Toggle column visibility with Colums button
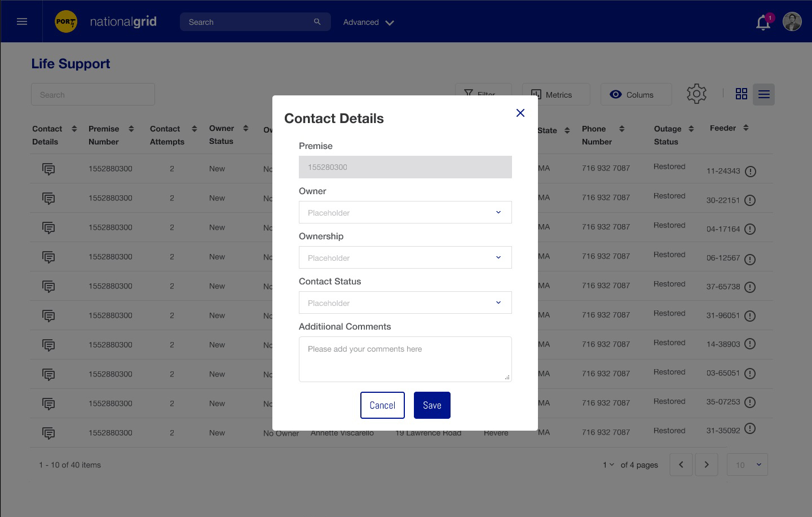 (x=636, y=95)
